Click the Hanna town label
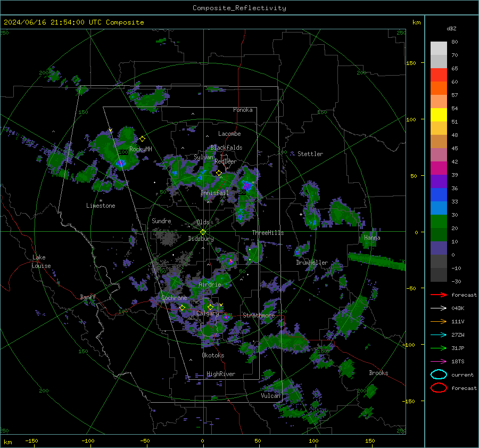Screen dimensions: 479x448 click(372, 238)
